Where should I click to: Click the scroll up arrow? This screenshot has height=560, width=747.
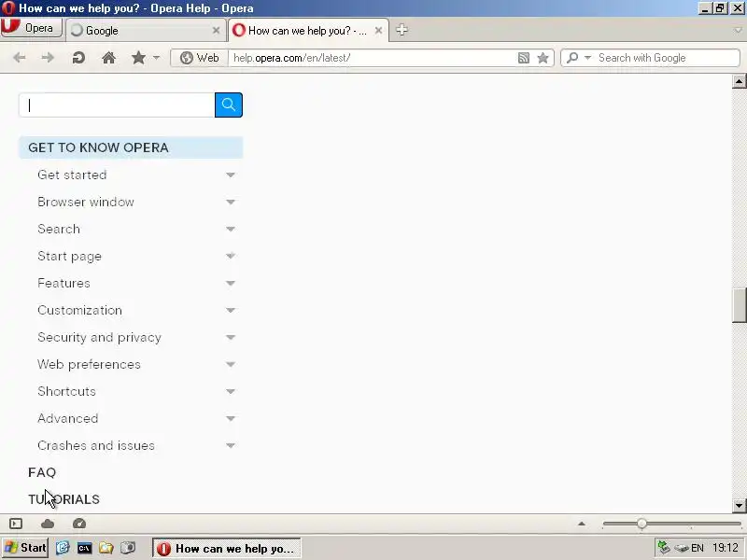click(739, 81)
